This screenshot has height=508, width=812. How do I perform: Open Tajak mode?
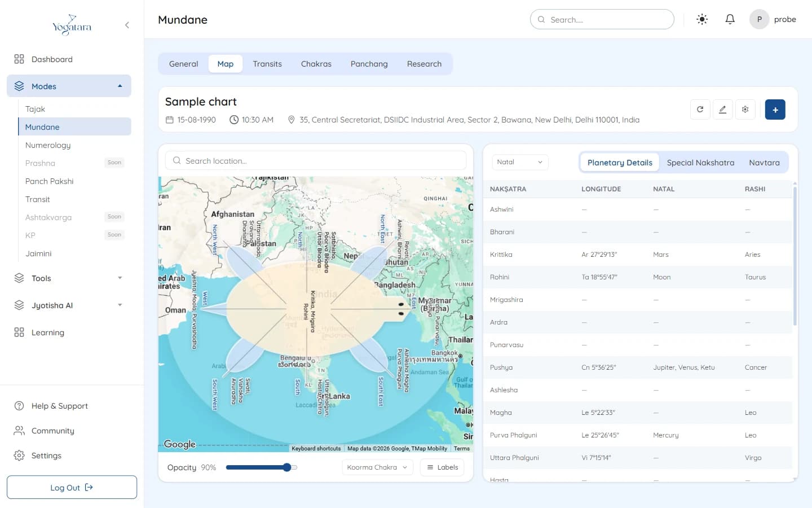(x=35, y=109)
